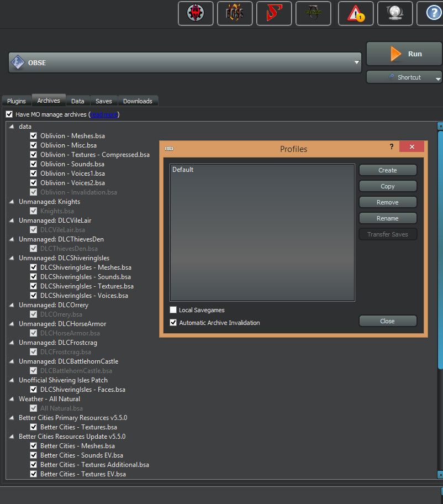Collapse Better Cities Resources Update v5.5.0
The image size is (443, 504).
12,436
